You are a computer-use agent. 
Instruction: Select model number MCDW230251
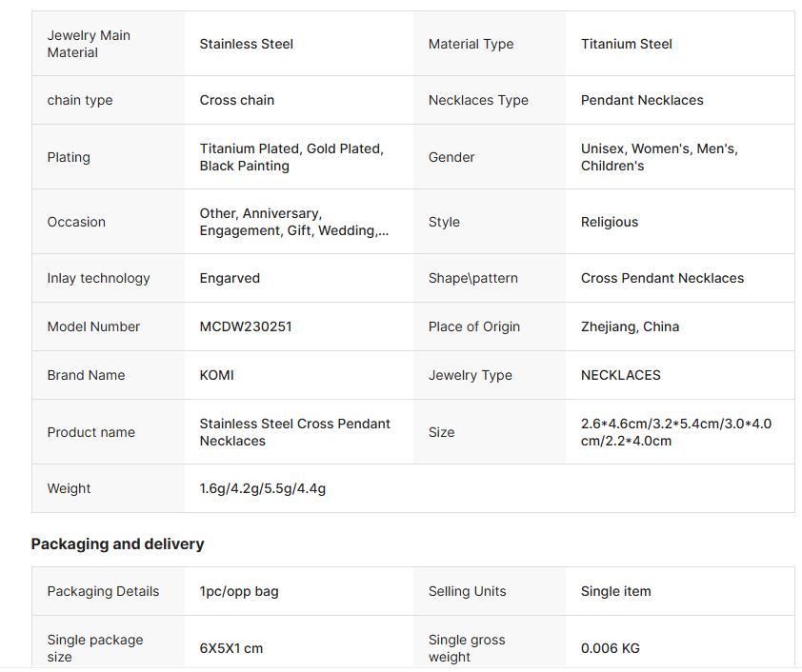246,326
